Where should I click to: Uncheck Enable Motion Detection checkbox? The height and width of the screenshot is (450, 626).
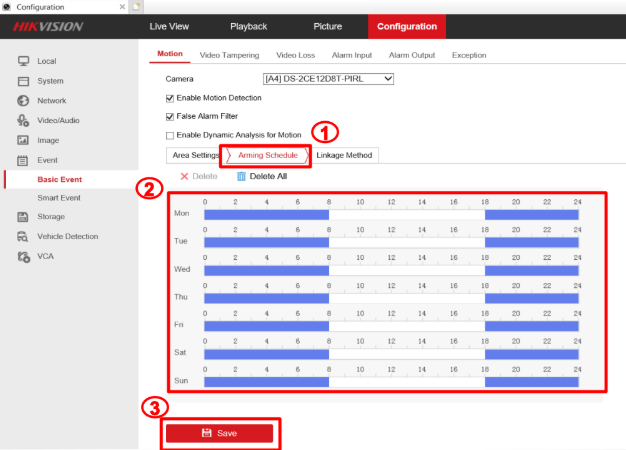(169, 98)
